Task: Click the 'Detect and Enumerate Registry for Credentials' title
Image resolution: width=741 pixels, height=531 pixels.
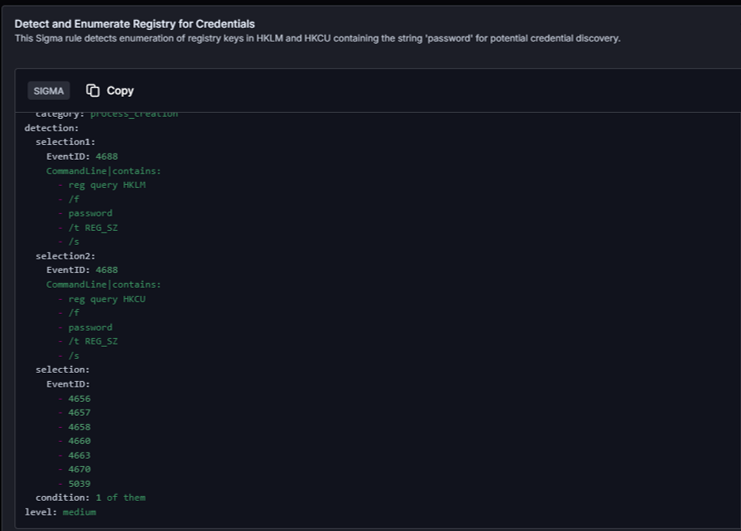Action: (134, 23)
